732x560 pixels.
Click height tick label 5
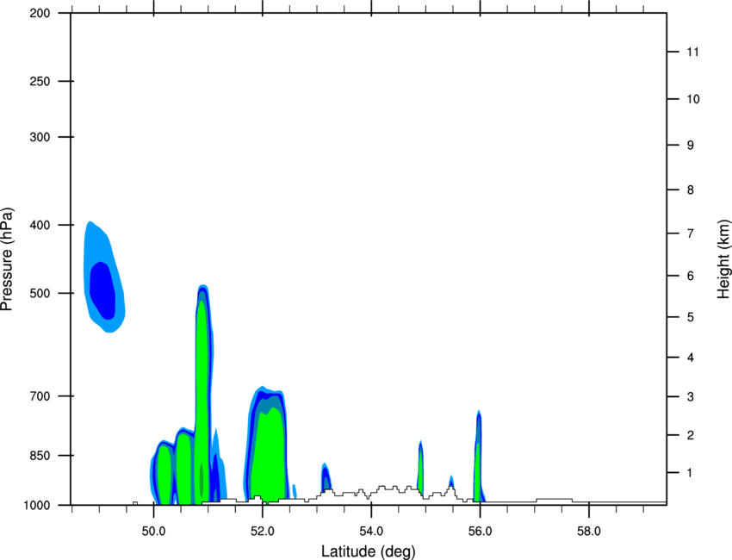691,317
